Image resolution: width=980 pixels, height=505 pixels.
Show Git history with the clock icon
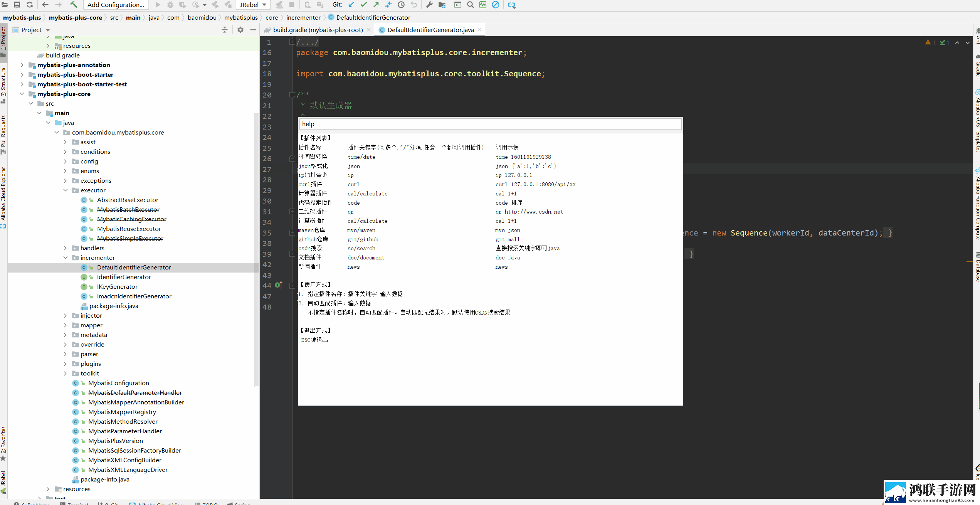[x=401, y=5]
